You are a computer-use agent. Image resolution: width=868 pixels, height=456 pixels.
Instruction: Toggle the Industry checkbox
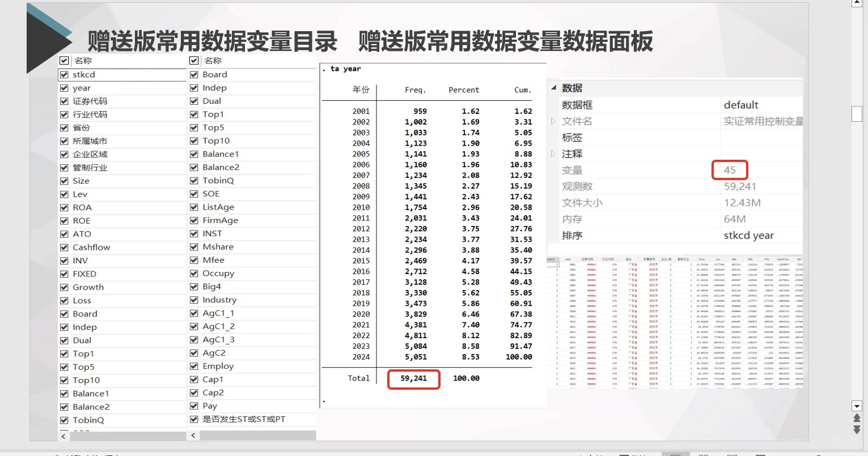pos(194,300)
